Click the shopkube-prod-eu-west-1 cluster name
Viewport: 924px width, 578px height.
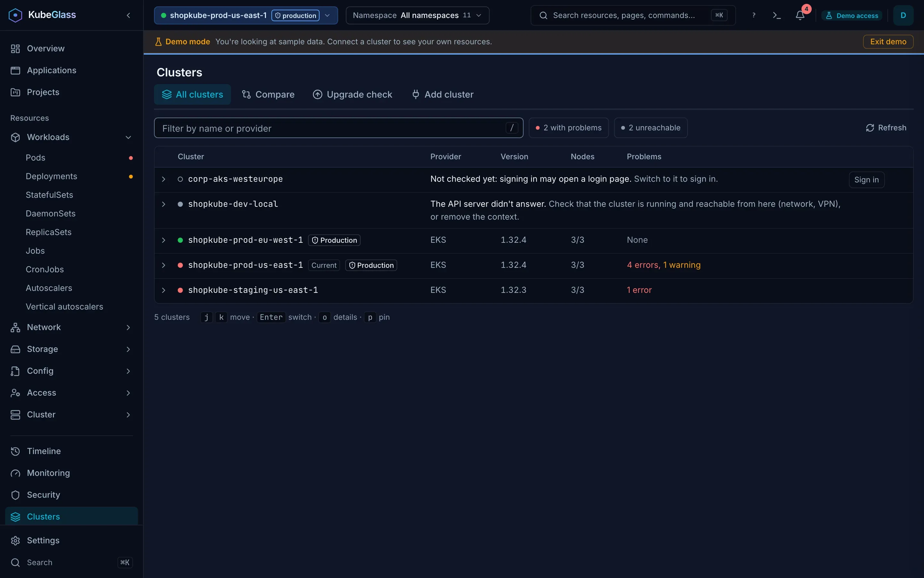pos(245,240)
